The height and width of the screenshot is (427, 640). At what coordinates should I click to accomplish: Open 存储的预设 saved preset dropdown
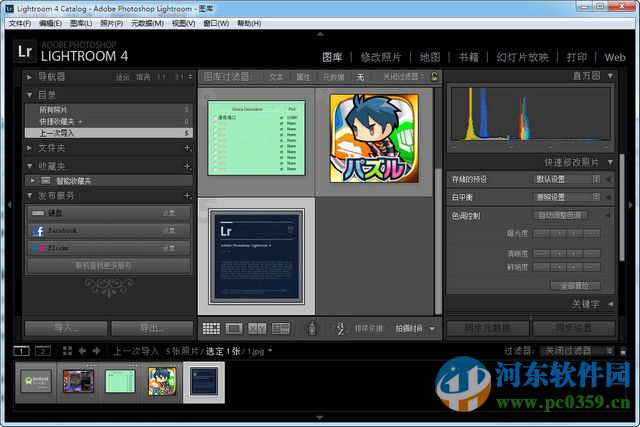[566, 179]
